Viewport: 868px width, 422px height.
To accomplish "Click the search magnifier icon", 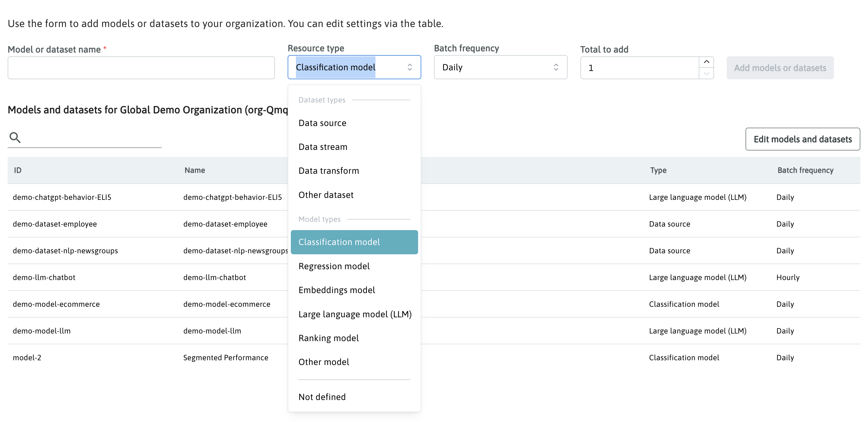I will tap(15, 137).
